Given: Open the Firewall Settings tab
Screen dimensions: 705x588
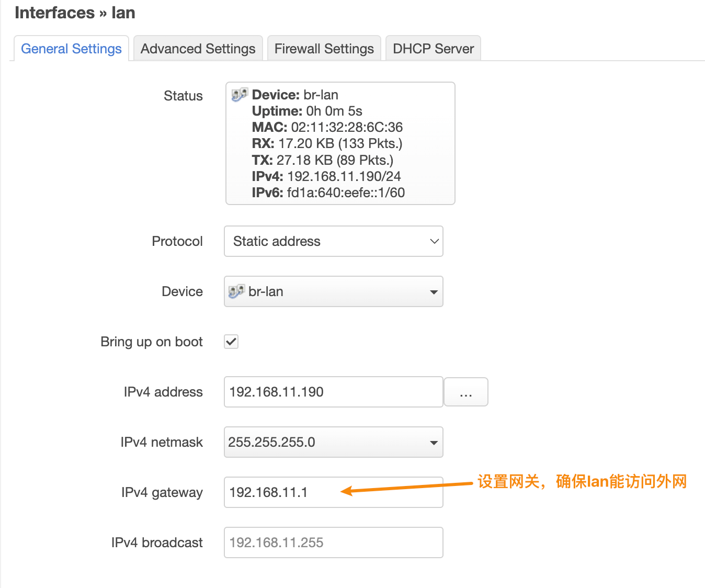Looking at the screenshot, I should [324, 49].
